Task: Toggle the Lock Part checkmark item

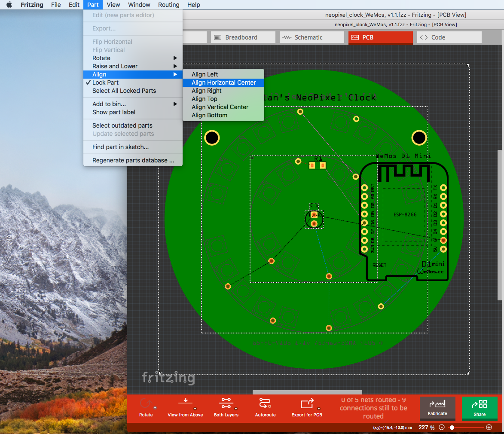Action: pyautogui.click(x=105, y=83)
